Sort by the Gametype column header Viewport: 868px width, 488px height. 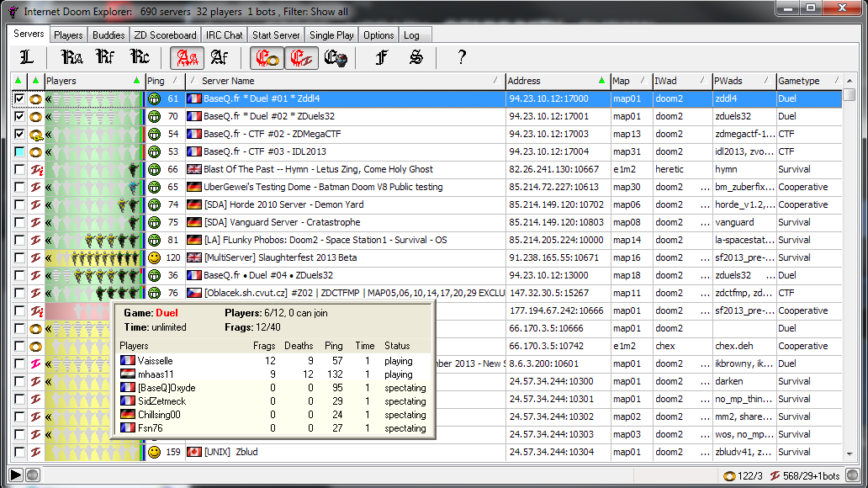click(809, 81)
